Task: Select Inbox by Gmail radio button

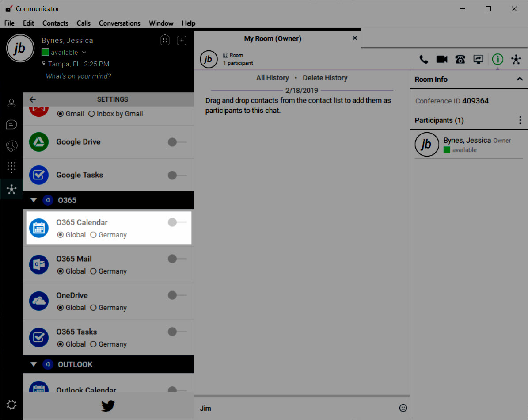Action: click(91, 114)
